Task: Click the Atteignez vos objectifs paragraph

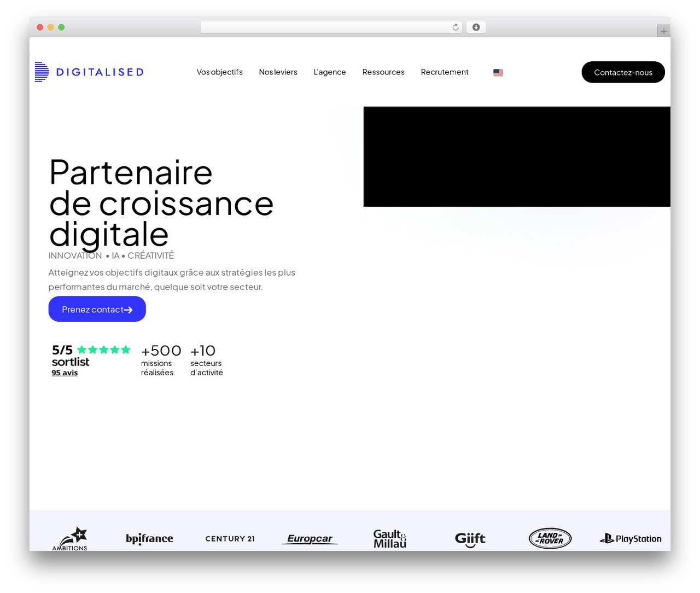Action: click(172, 280)
